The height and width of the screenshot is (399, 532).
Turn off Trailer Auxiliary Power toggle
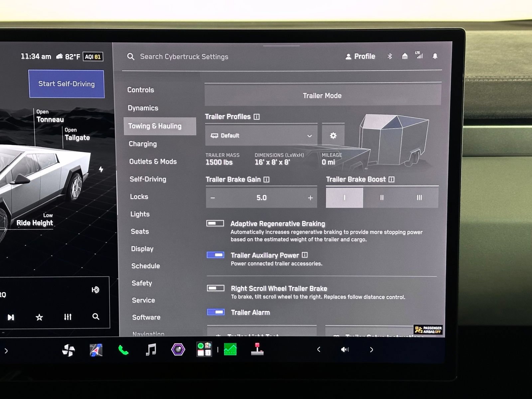215,255
